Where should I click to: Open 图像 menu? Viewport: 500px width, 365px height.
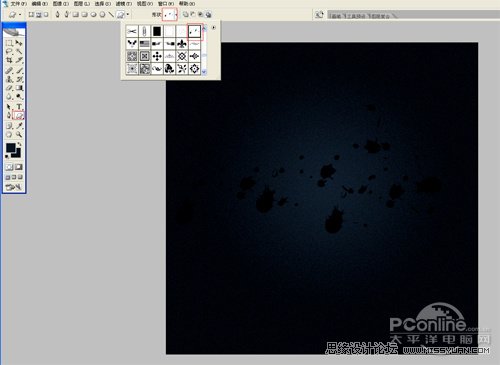click(x=61, y=4)
